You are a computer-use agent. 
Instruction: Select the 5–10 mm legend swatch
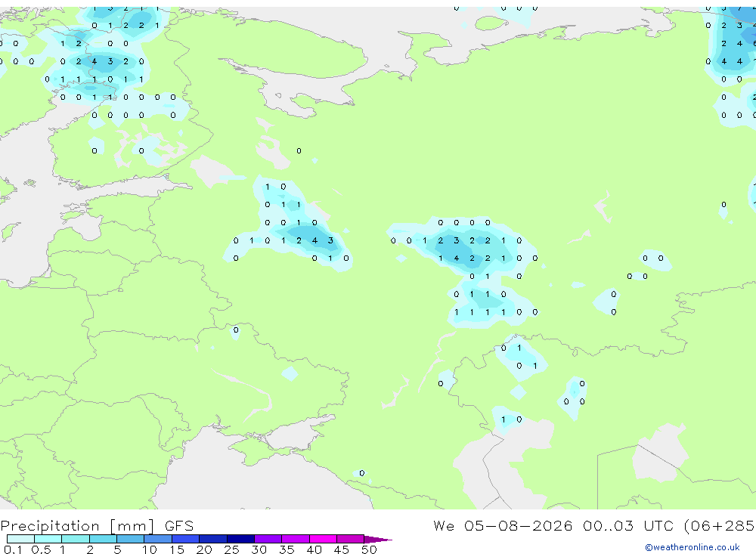tap(130, 539)
